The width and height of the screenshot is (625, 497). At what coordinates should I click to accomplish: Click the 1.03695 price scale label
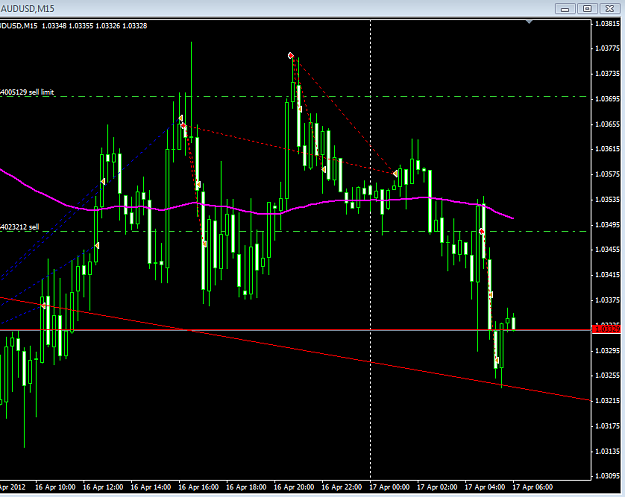607,98
